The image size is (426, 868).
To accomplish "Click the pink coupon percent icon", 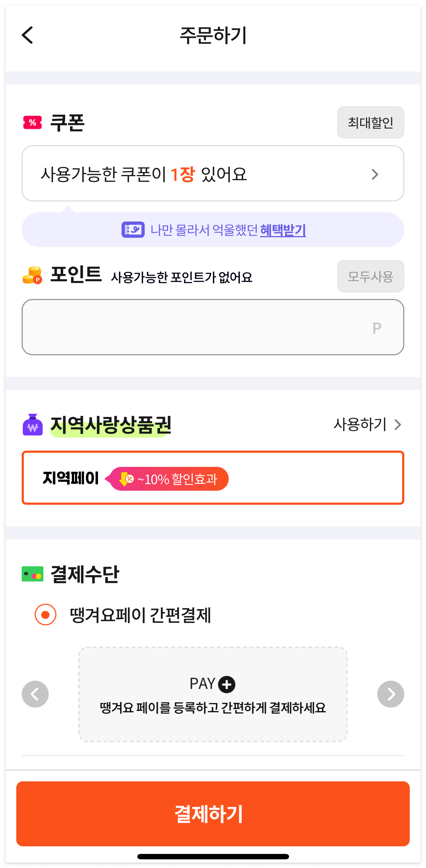I will point(32,122).
